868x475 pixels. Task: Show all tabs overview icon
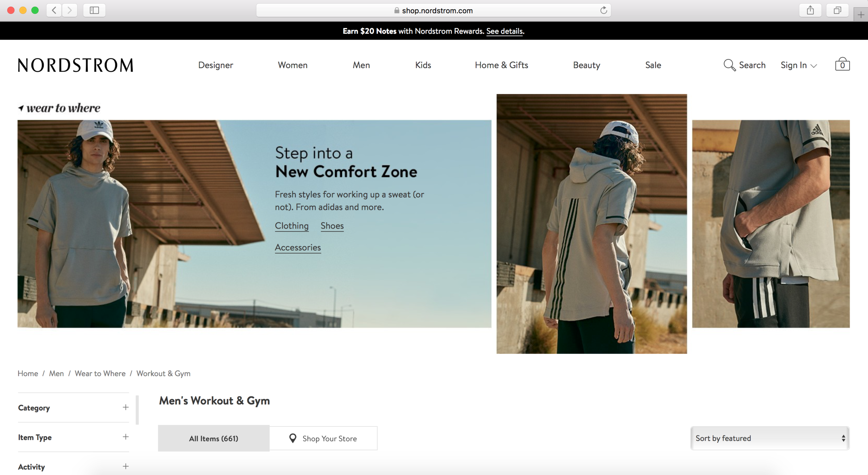tap(837, 10)
